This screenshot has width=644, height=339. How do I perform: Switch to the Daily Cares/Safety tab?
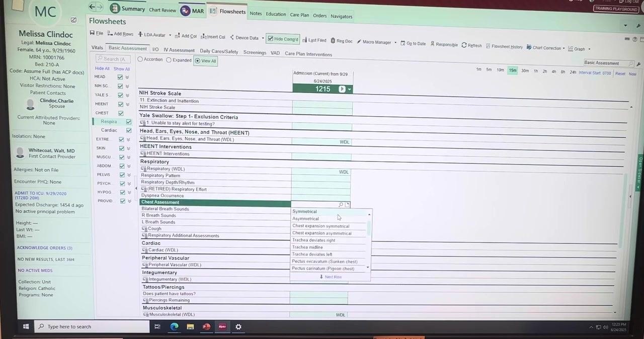click(x=219, y=51)
